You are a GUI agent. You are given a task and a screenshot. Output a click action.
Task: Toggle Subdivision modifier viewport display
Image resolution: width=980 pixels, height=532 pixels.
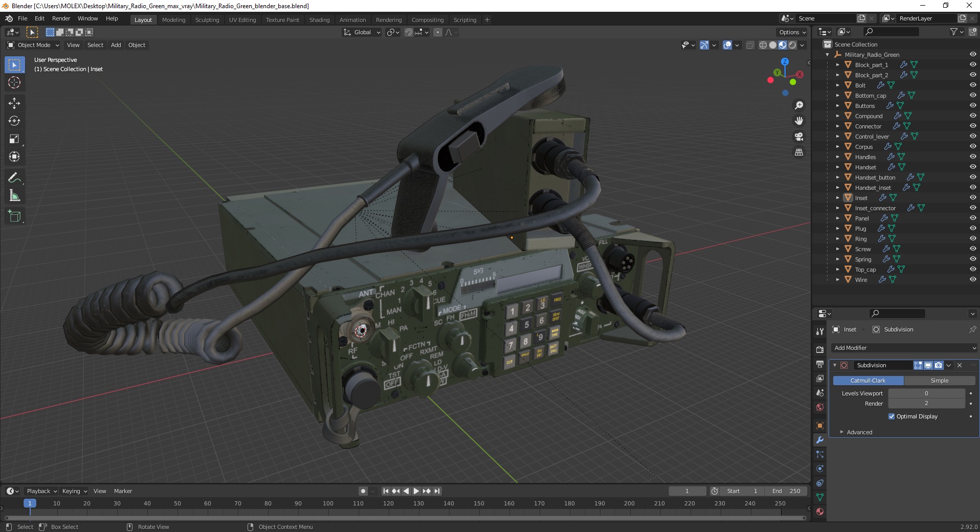click(928, 365)
